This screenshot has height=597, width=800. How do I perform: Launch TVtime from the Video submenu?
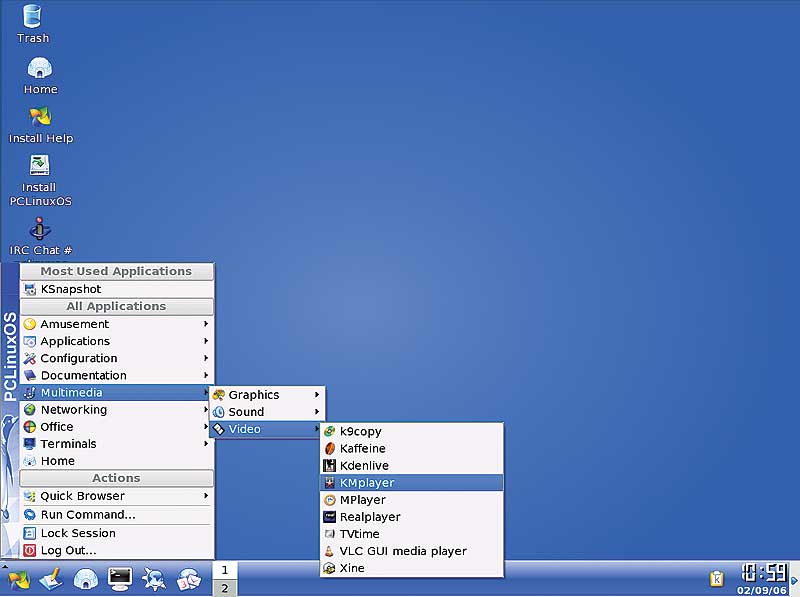click(412, 534)
